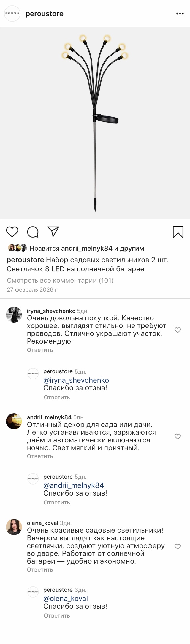Open comments via the speech bubble icon
This screenshot has width=190, height=644.
click(33, 232)
